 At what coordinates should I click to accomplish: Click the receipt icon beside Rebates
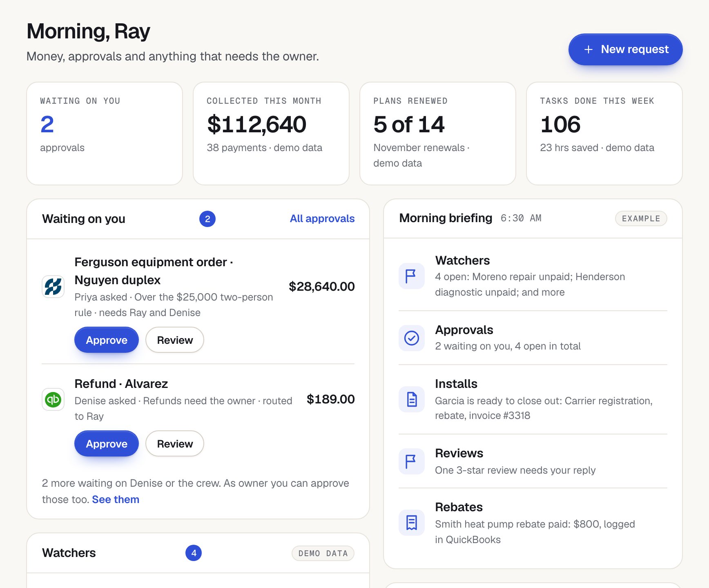[412, 523]
